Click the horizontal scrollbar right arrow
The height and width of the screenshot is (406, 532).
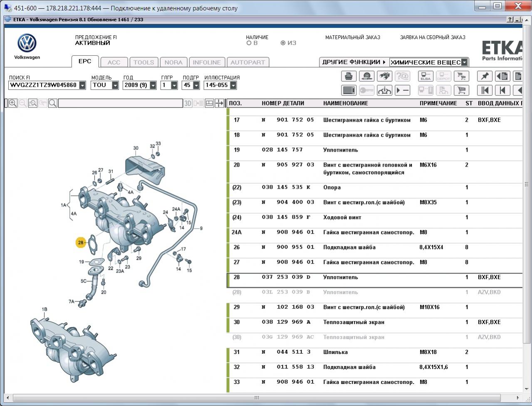[518, 398]
